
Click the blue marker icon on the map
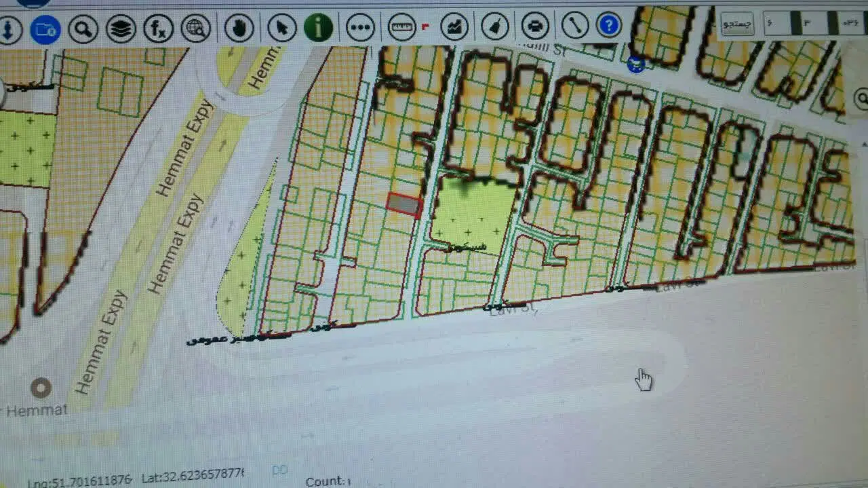[636, 64]
